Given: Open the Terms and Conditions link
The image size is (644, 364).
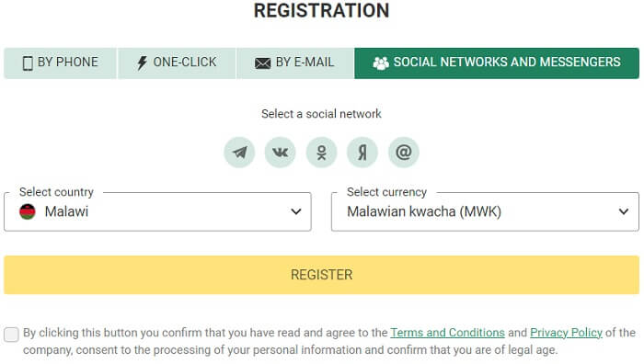Looking at the screenshot, I should click(x=447, y=333).
